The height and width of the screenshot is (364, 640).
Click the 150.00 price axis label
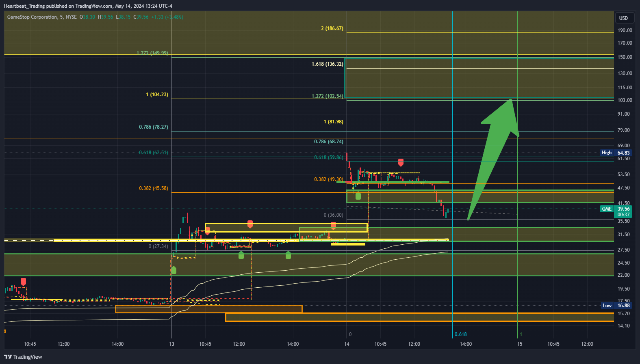click(x=625, y=57)
